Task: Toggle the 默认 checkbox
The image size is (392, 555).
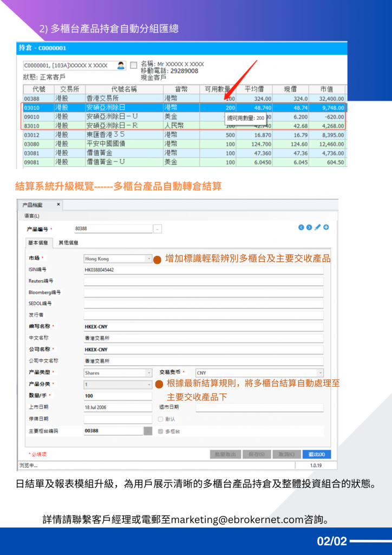Action: [160, 419]
